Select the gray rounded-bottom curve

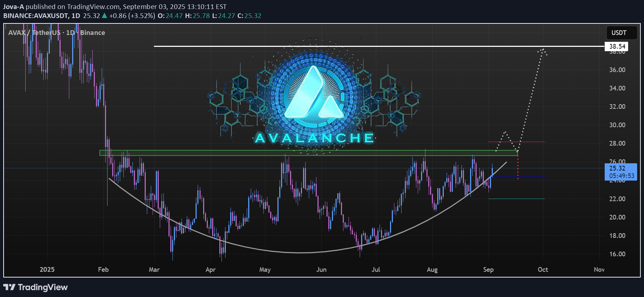(x=299, y=252)
